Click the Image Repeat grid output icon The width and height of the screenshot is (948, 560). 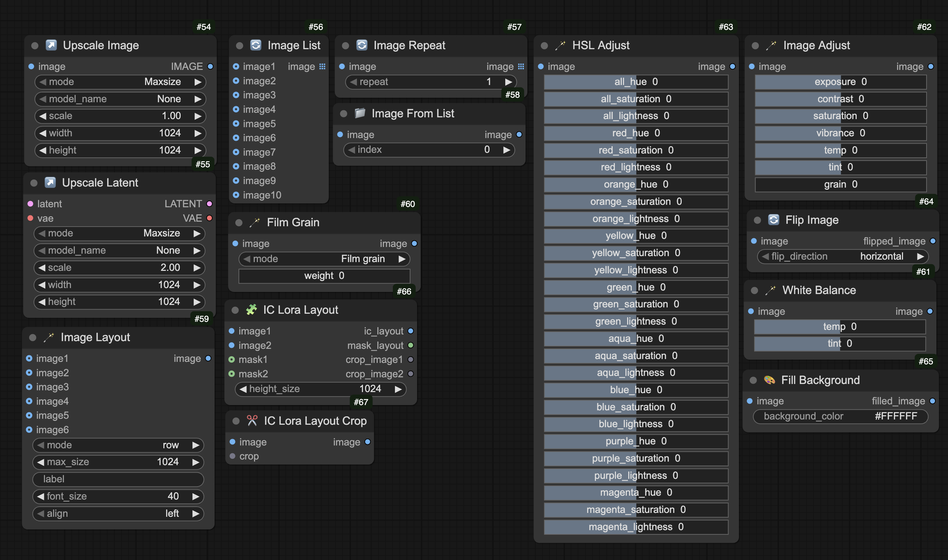pos(521,66)
